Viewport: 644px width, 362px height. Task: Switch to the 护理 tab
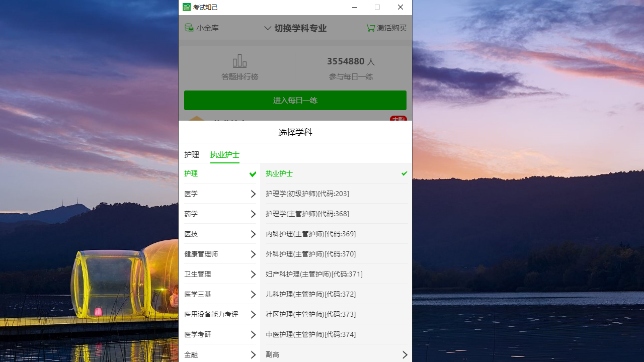tap(192, 154)
